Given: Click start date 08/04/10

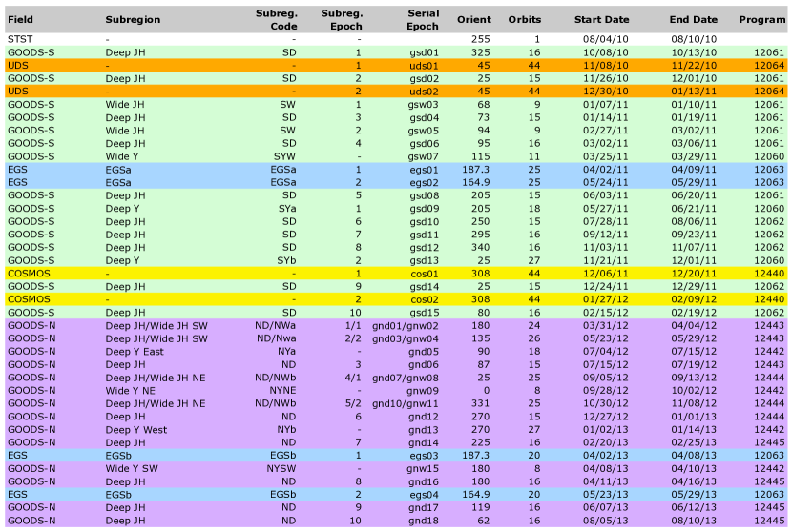Looking at the screenshot, I should pos(606,39).
